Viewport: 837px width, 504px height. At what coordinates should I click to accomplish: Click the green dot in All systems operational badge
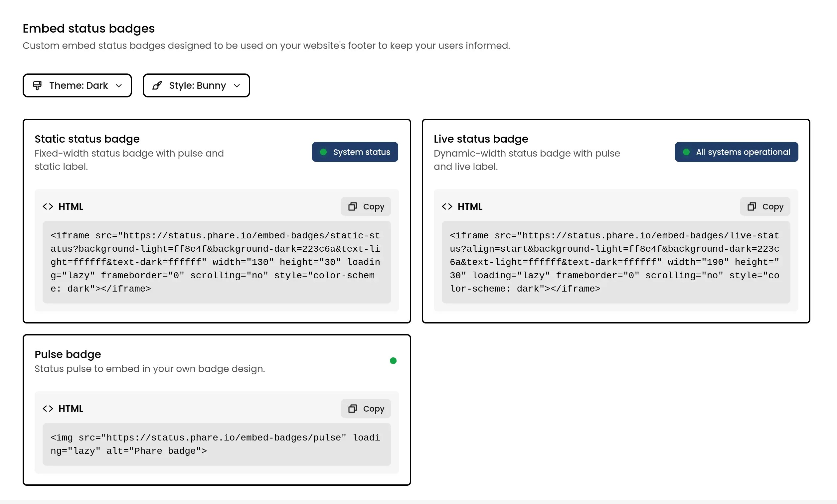[x=686, y=152]
